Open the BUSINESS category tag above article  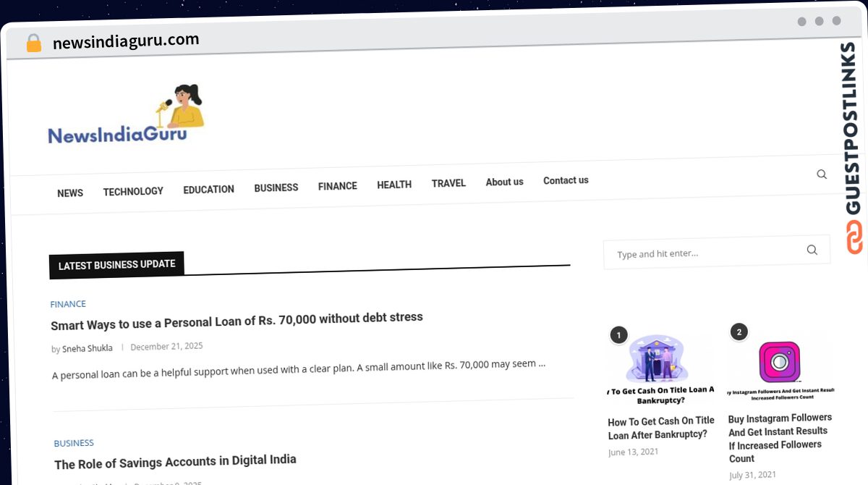pos(74,443)
